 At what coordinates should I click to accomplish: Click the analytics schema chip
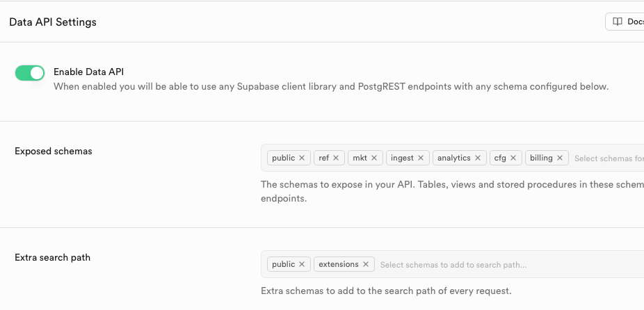click(x=454, y=158)
